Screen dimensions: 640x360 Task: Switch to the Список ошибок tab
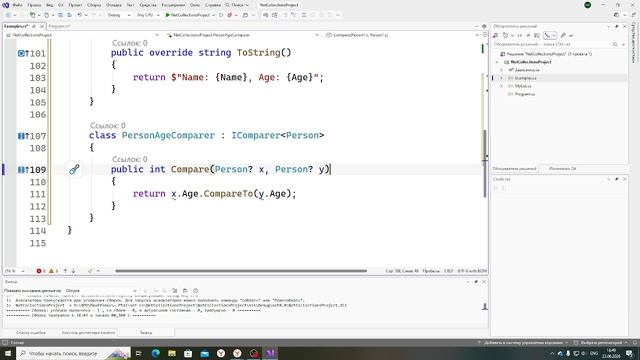[x=31, y=333]
